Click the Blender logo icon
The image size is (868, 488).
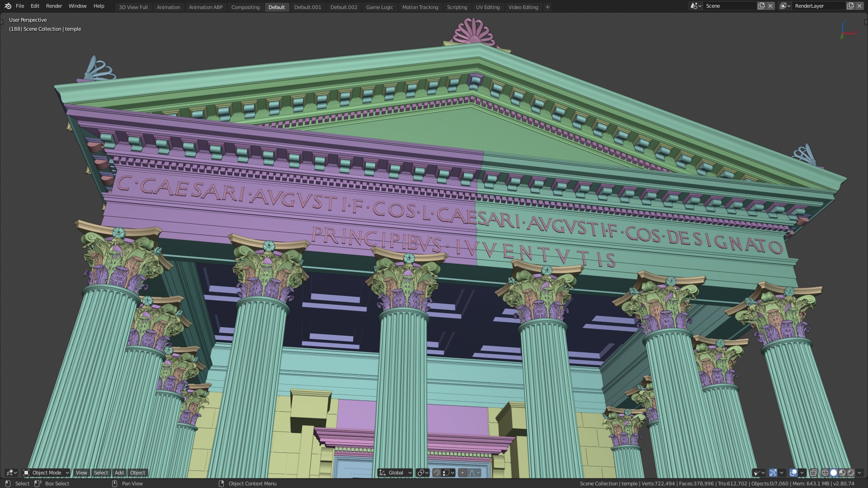click(x=8, y=6)
